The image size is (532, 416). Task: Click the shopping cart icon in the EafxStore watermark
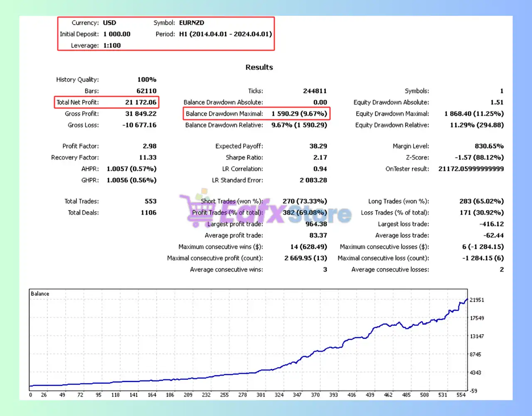(195, 209)
